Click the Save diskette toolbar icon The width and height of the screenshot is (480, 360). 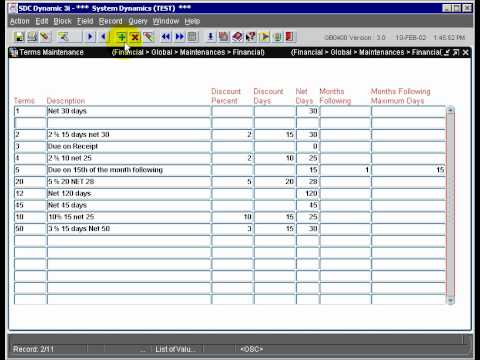[19, 36]
